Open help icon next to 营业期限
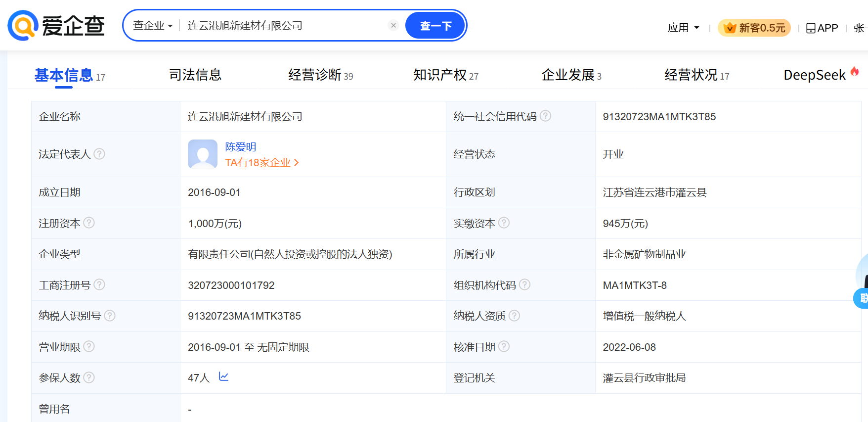868x422 pixels. coord(89,346)
